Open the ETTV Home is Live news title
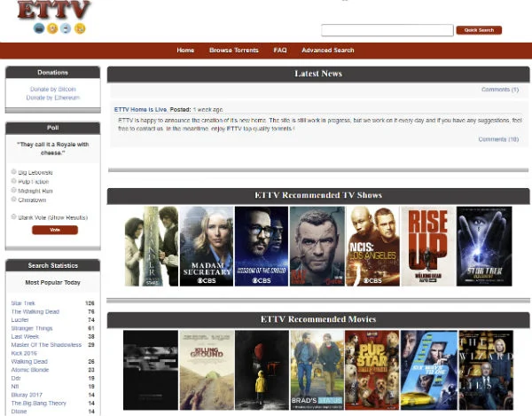The width and height of the screenshot is (532, 416). 140,110
